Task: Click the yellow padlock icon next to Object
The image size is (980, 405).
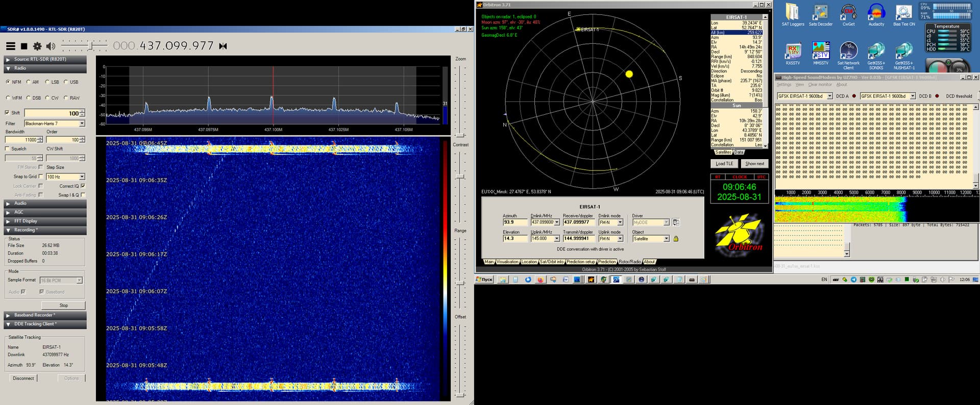Action: (x=676, y=239)
